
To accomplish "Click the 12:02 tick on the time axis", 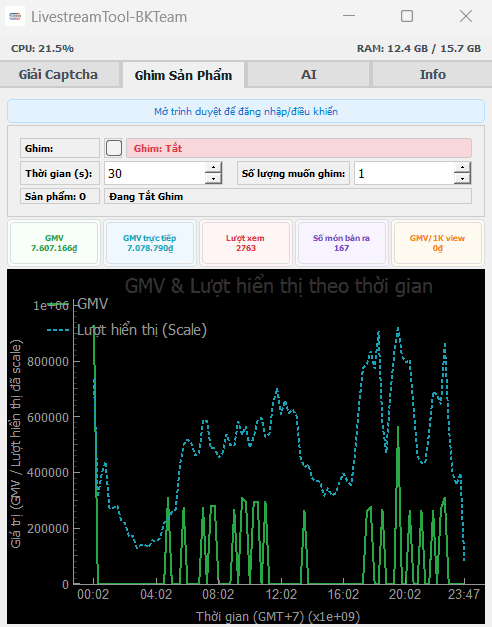I will [x=281, y=594].
